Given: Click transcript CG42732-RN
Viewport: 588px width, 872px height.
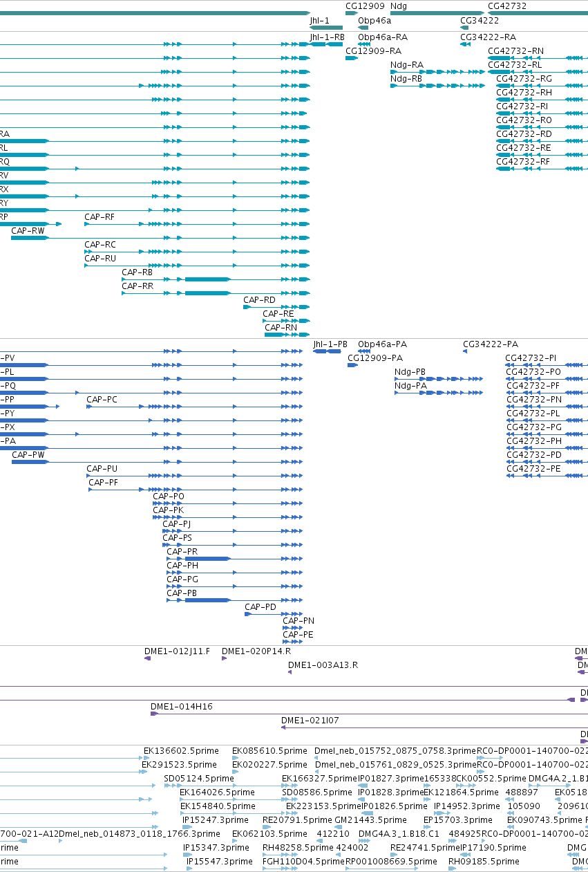Looking at the screenshot, I should point(538,58).
